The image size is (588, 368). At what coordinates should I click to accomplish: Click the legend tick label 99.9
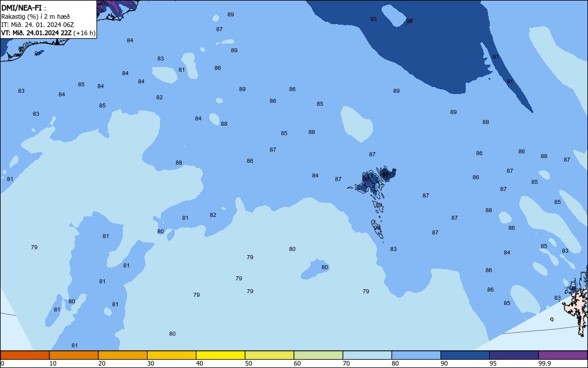pyautogui.click(x=544, y=363)
